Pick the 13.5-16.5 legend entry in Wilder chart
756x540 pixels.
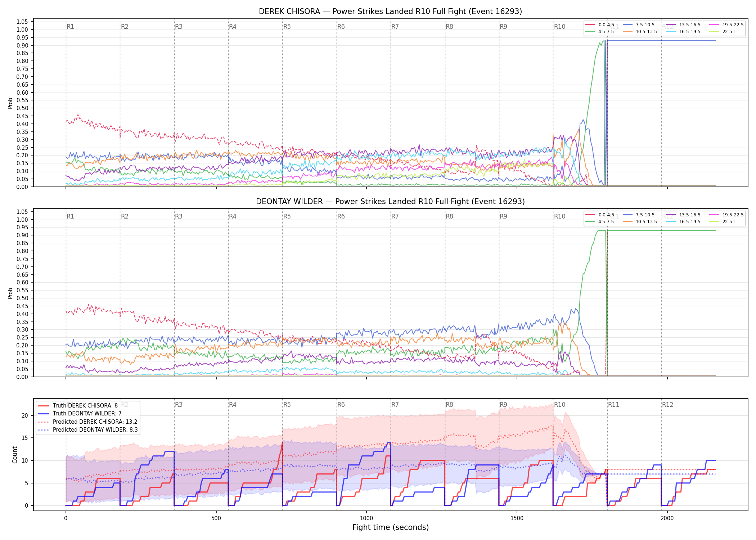(683, 215)
